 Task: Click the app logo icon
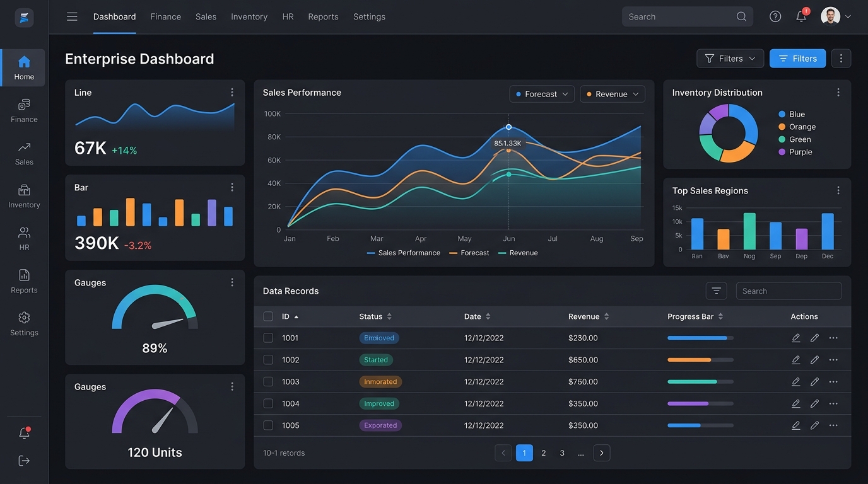pyautogui.click(x=24, y=18)
